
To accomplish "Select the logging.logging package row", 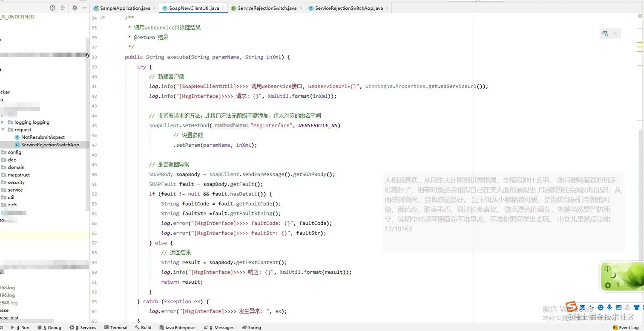I will pos(44,122).
